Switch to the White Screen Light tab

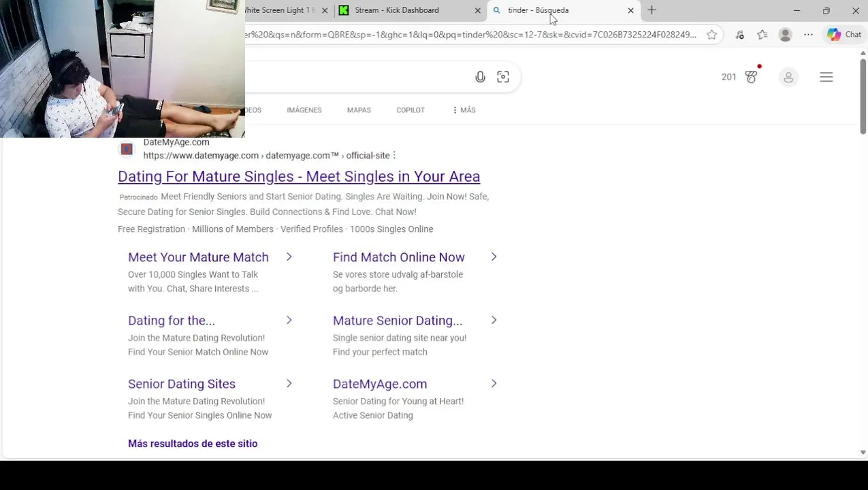coord(280,10)
